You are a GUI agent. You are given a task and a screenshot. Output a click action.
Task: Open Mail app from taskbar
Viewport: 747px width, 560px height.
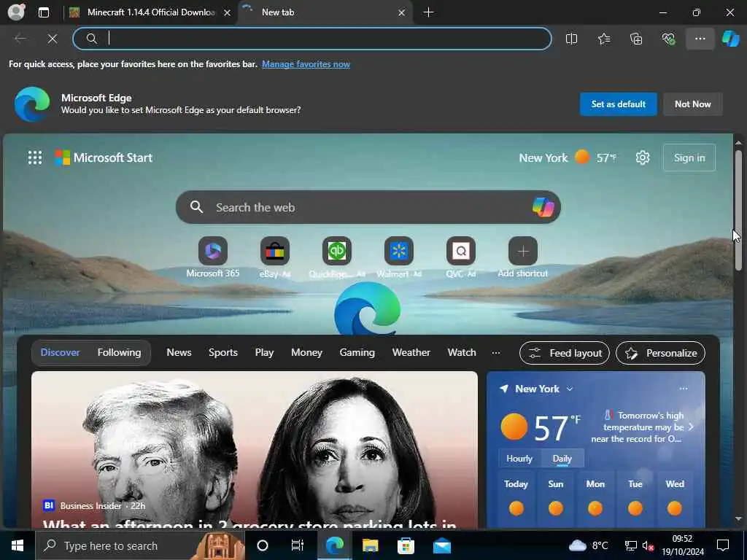[x=442, y=545]
